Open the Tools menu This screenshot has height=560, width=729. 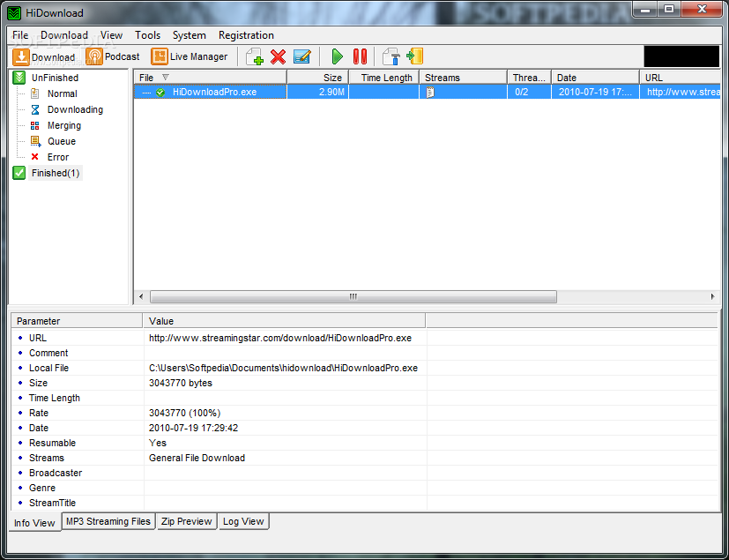pos(147,35)
